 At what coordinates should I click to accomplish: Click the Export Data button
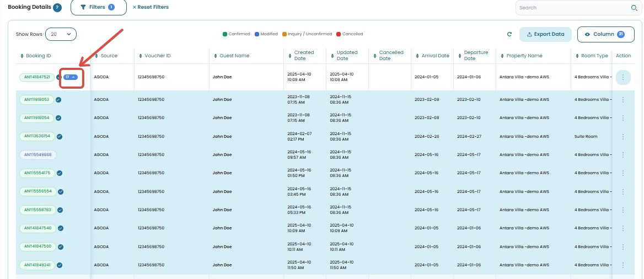point(545,35)
